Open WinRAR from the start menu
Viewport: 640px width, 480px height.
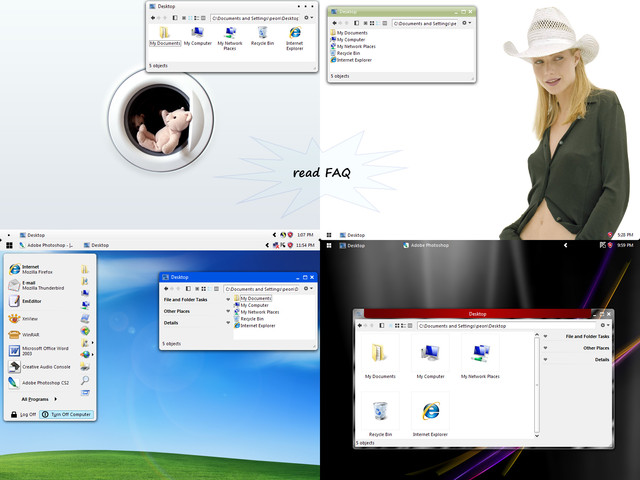point(24,335)
